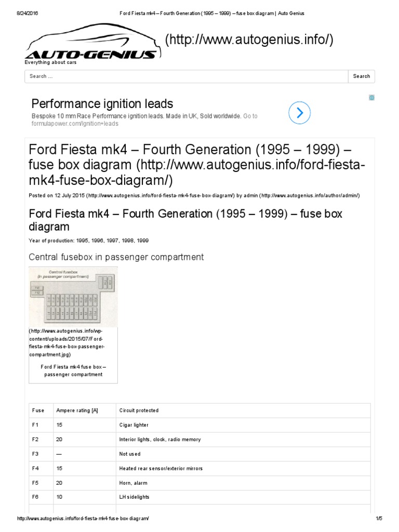This screenshot has width=399, height=532.
Task: Click the Fuse column header
Action: [x=38, y=410]
